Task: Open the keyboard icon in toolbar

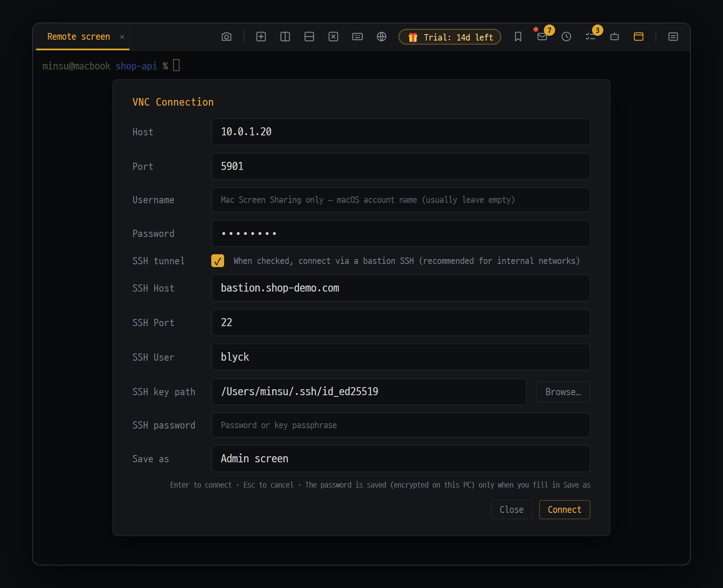Action: [357, 37]
